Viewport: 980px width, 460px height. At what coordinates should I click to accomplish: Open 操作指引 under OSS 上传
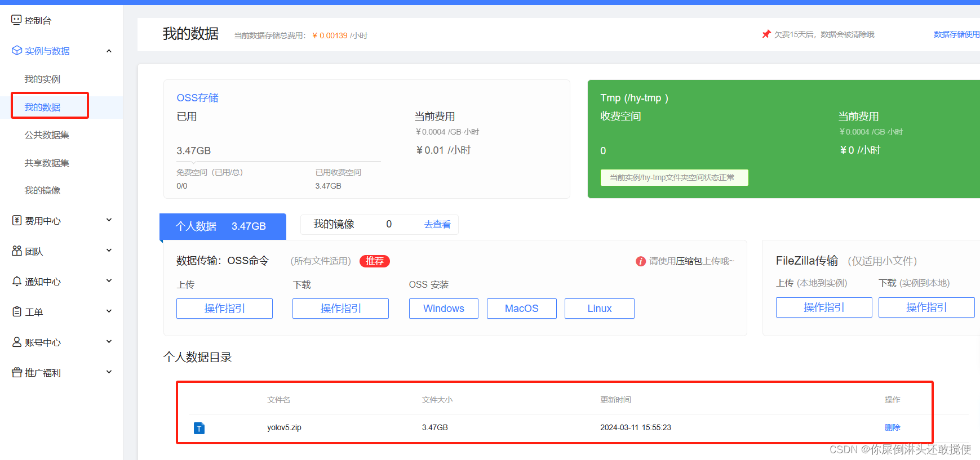(x=224, y=309)
